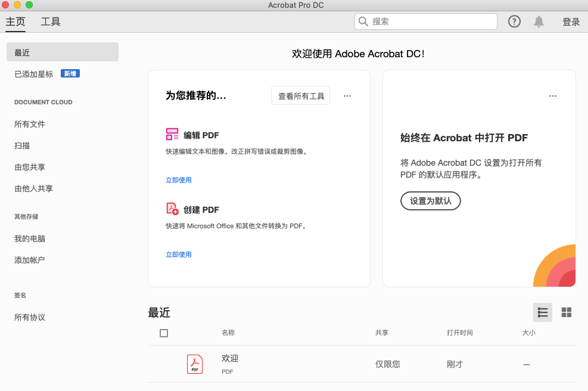Click the 创建 PDF tool icon

coord(172,209)
